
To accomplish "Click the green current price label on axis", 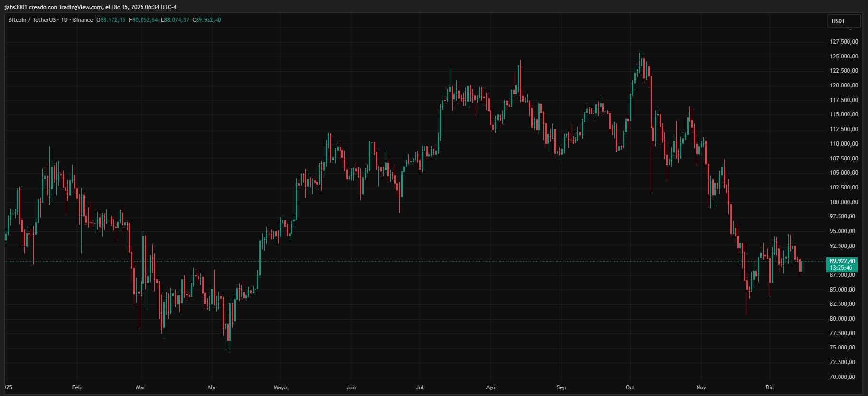I will tap(842, 261).
